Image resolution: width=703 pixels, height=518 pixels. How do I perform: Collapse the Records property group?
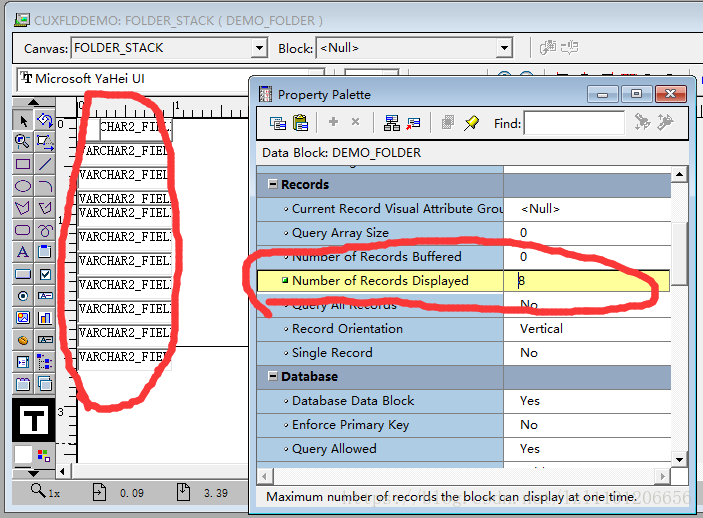tap(272, 184)
